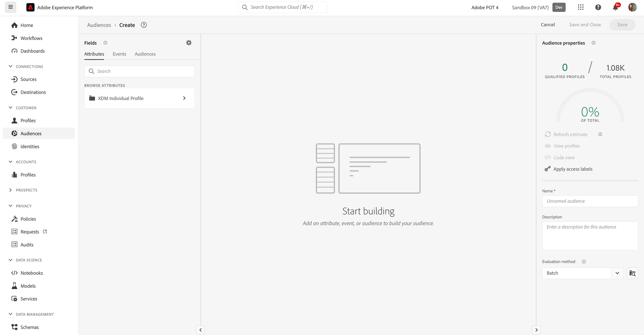Open the help question mark menu
Image resolution: width=644 pixels, height=335 pixels.
tap(598, 7)
